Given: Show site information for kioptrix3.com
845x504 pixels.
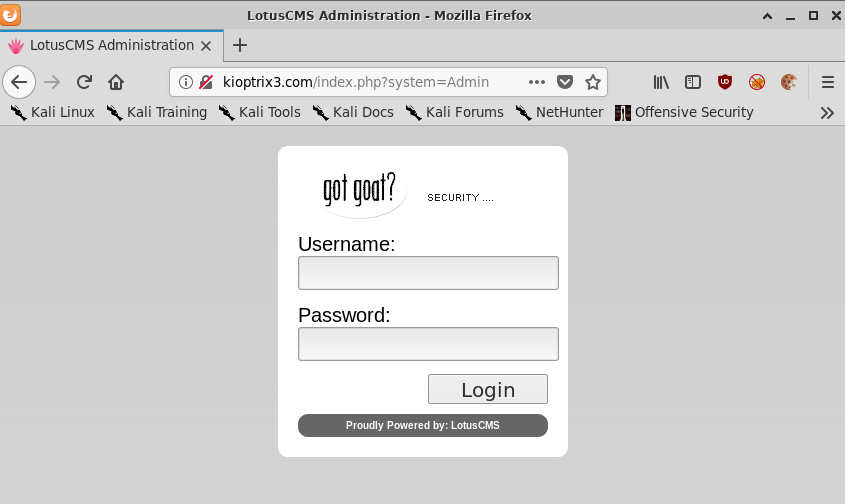Looking at the screenshot, I should (186, 82).
